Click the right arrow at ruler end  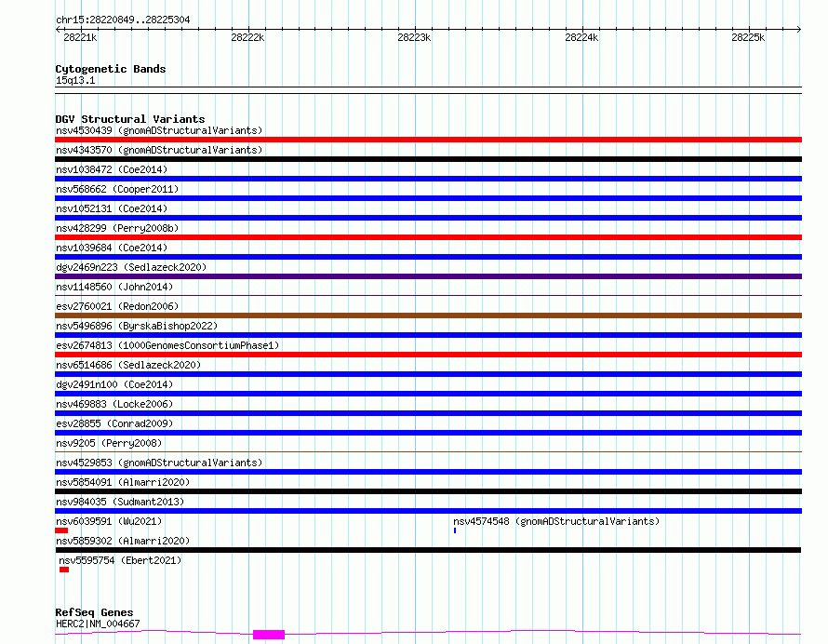coord(799,29)
